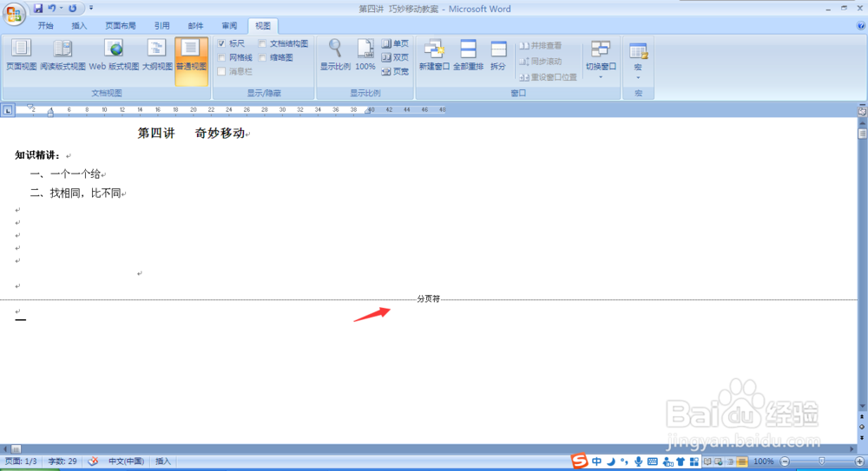Enable the 网格线 gridlines checkbox
Screen dimensions: 868x471
click(x=221, y=57)
